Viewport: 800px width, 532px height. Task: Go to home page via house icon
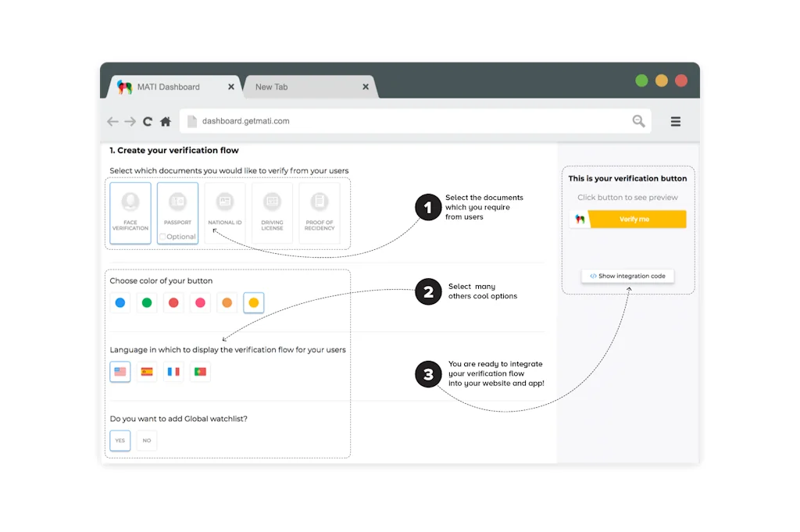click(166, 122)
